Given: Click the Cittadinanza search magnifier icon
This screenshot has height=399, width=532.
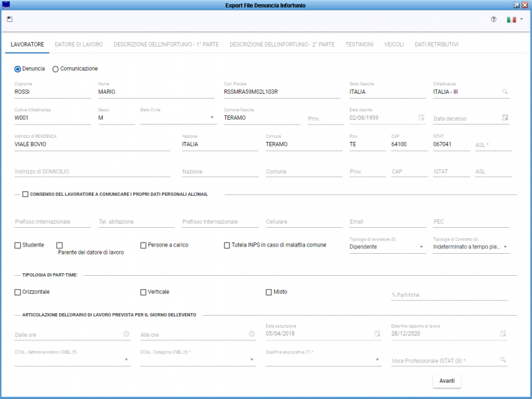Looking at the screenshot, I should point(505,92).
